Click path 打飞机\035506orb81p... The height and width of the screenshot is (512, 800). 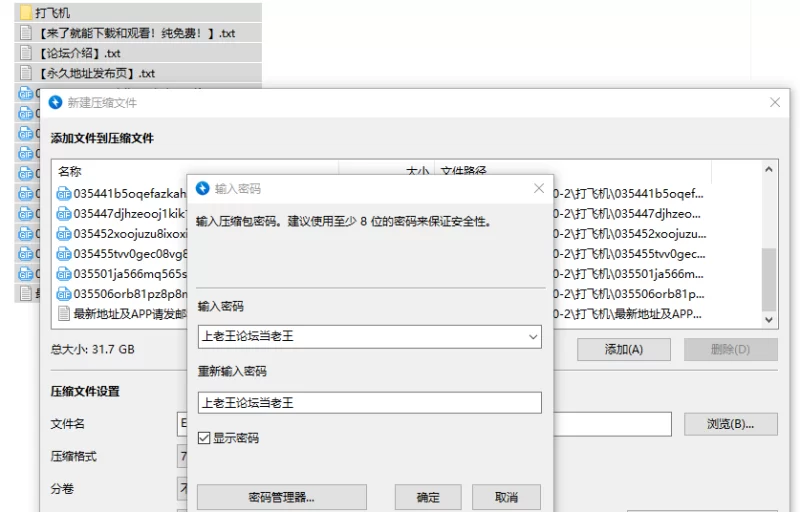pos(629,294)
